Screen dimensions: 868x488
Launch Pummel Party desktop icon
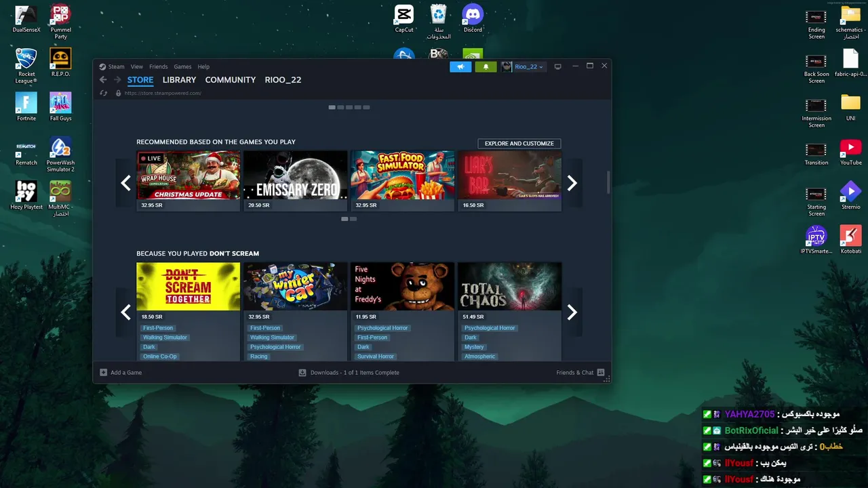60,22
